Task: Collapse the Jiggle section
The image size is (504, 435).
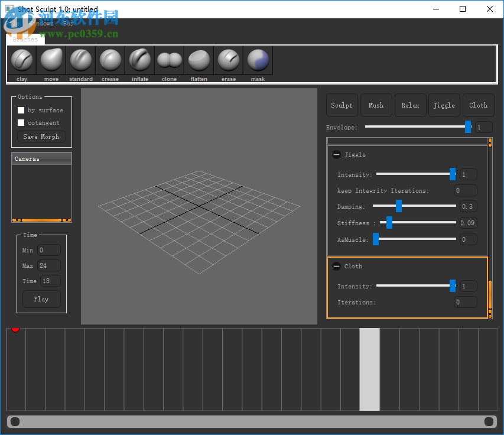Action: (336, 154)
